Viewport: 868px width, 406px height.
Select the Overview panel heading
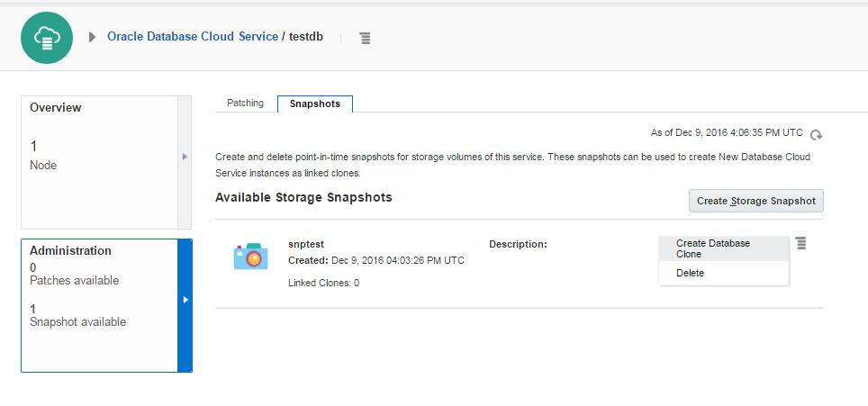pos(56,107)
